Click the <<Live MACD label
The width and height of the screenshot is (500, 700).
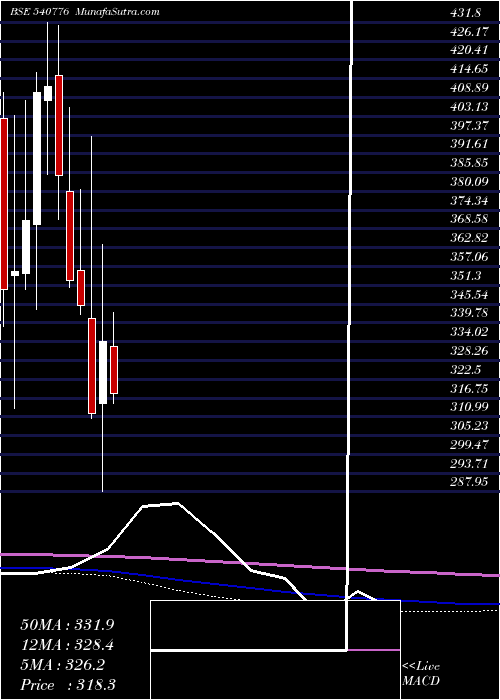click(x=421, y=674)
